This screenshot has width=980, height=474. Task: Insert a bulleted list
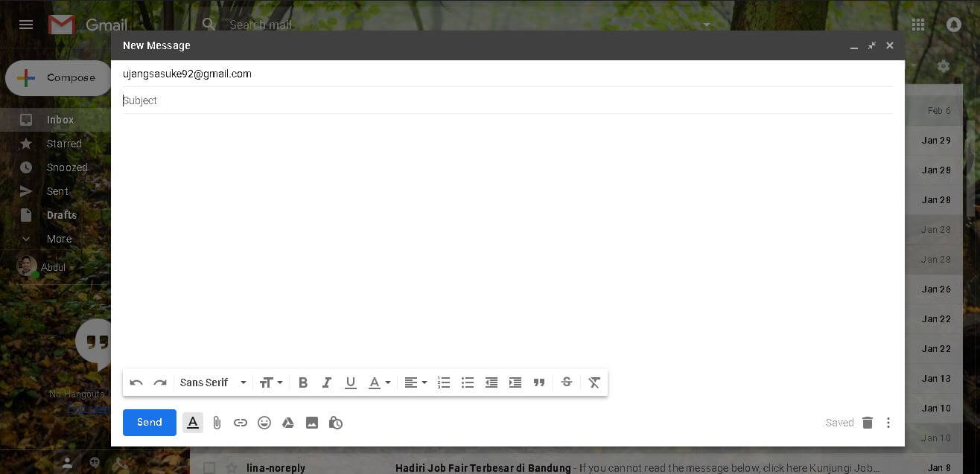[468, 382]
